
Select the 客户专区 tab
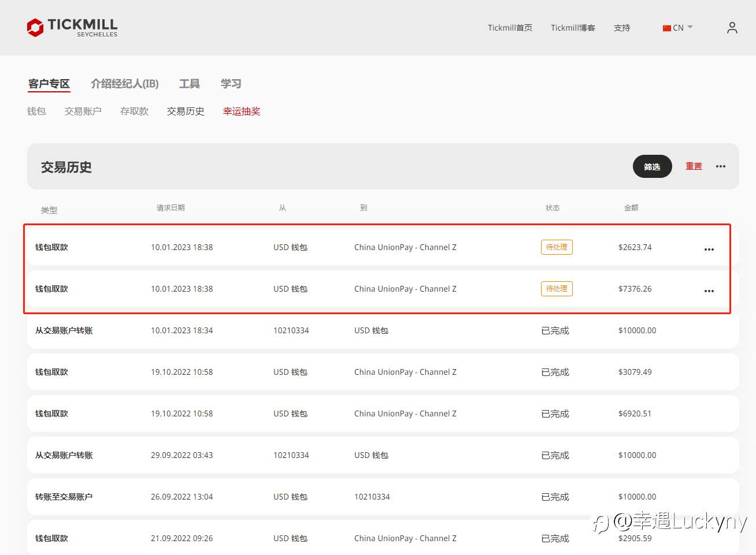[x=49, y=84]
